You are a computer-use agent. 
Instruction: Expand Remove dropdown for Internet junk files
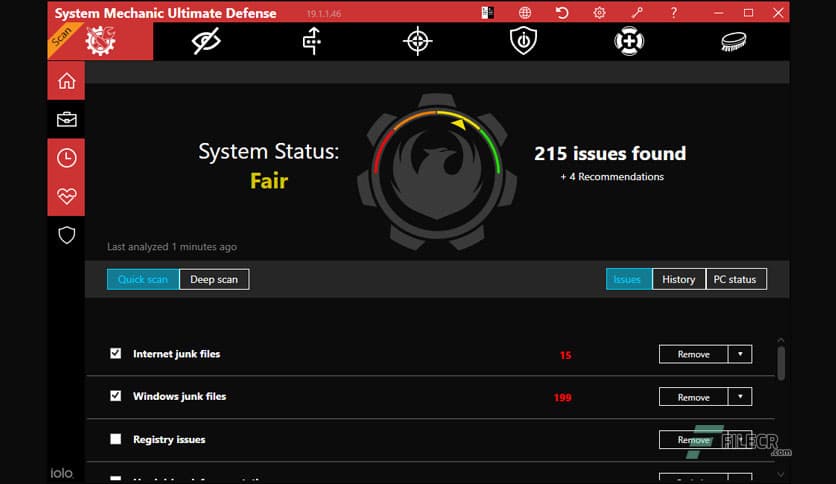point(740,354)
